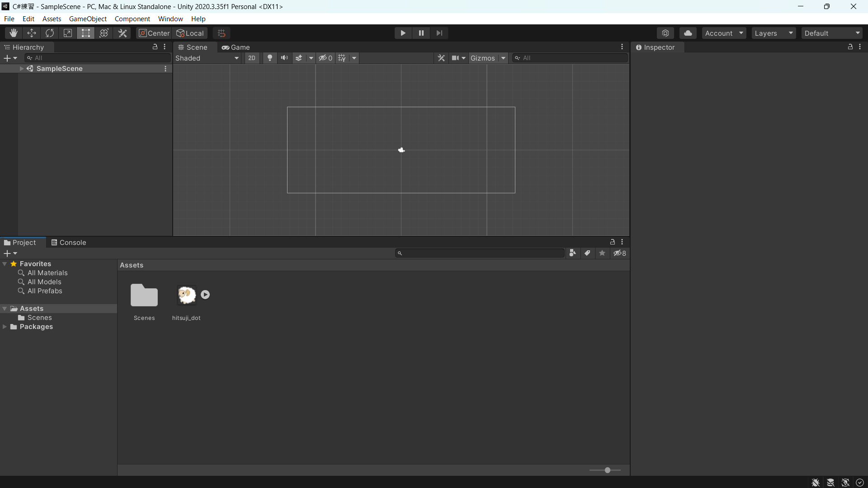Drag the zoom slider in Project panel
The height and width of the screenshot is (488, 868).
click(608, 470)
